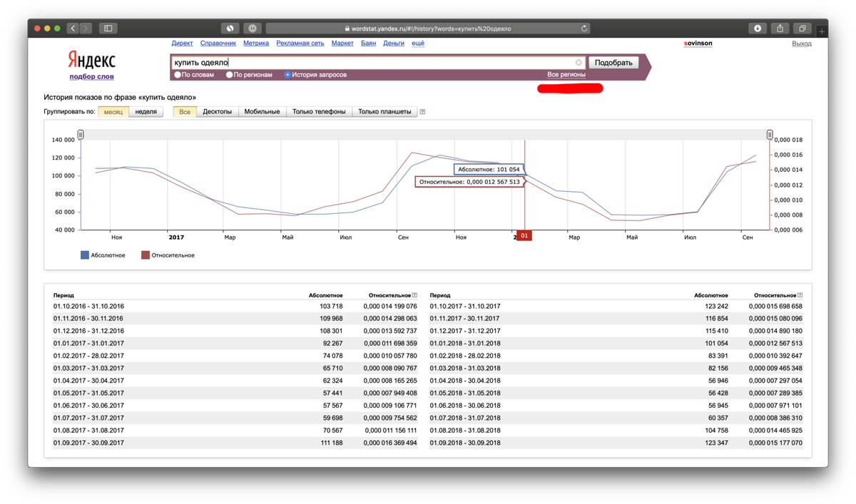Open help icon next to device tabs
The height and width of the screenshot is (504, 856).
click(x=422, y=112)
